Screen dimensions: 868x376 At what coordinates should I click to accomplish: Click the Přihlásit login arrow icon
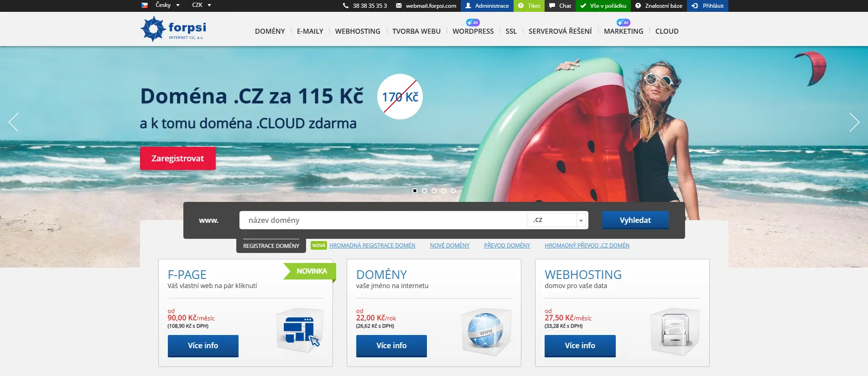(695, 6)
